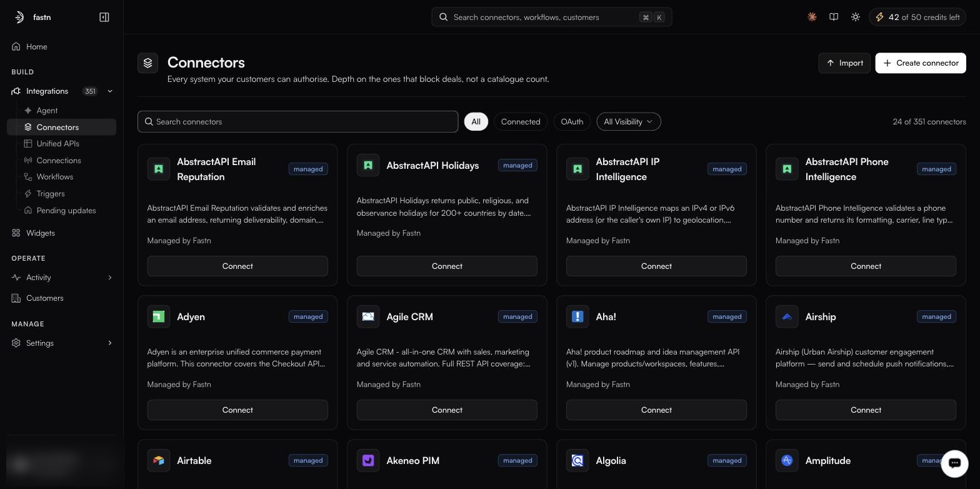The height and width of the screenshot is (489, 980).
Task: Open the All Visibility dropdown
Action: 629,121
